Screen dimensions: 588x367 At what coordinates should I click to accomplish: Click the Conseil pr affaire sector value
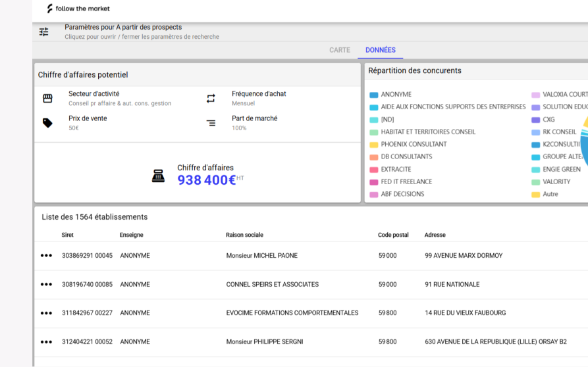coord(120,103)
